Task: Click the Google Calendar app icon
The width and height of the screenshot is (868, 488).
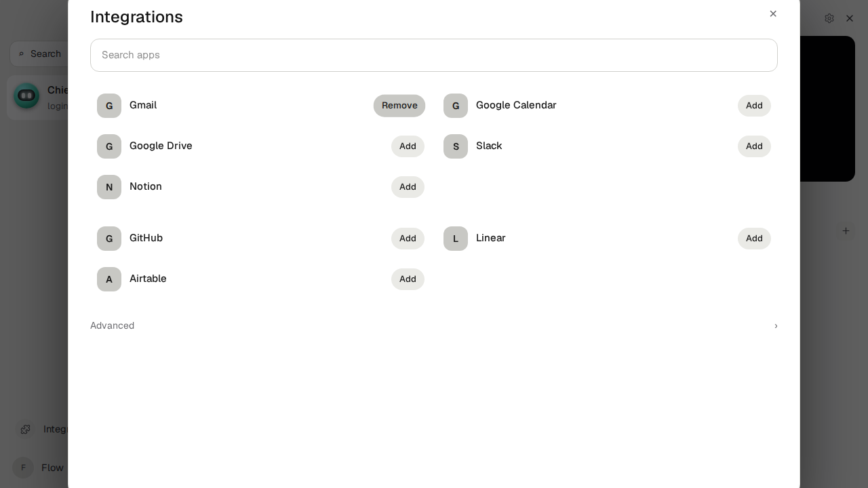Action: tap(456, 106)
